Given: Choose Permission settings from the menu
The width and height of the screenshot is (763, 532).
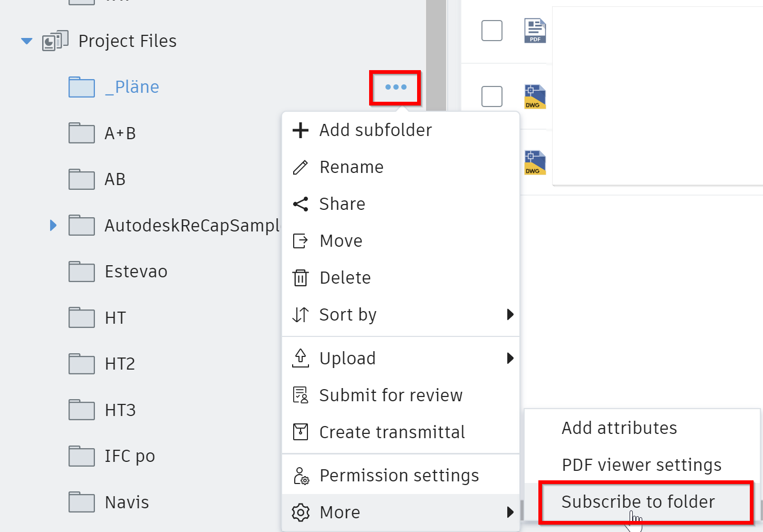Looking at the screenshot, I should [399, 476].
